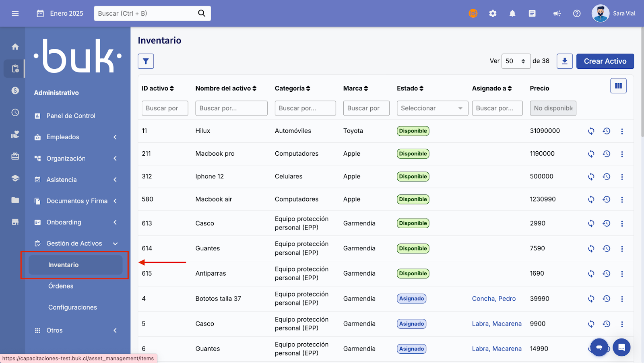Open the help question mark icon

(x=577, y=13)
